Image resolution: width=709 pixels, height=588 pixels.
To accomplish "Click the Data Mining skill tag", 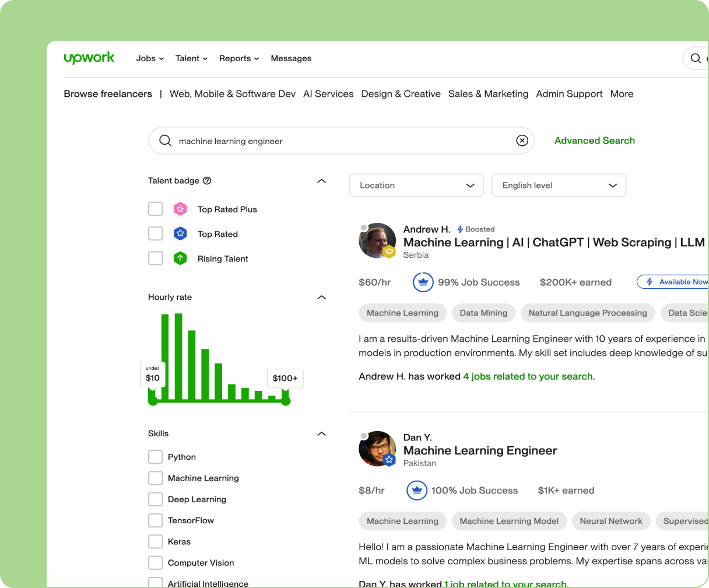I will coord(483,313).
